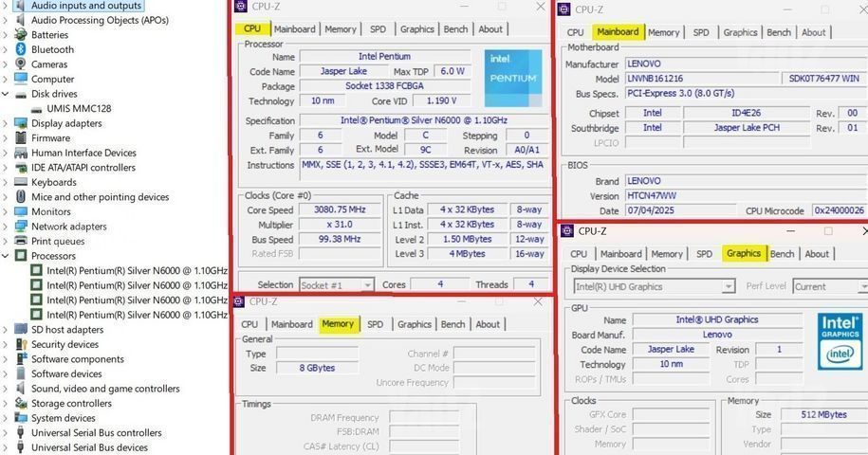
Task: Click the GPU memory Size 512 MBytes
Action: click(x=823, y=414)
